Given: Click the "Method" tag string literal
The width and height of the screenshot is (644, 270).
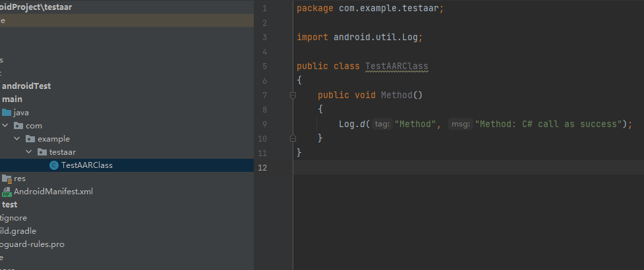Looking at the screenshot, I should (415, 124).
